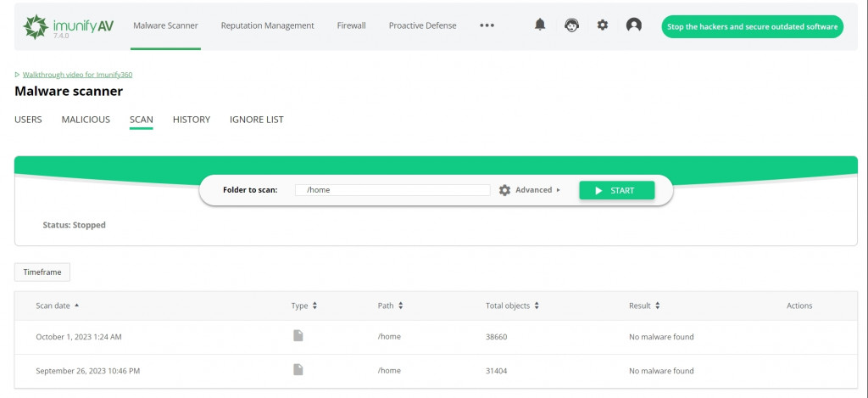The width and height of the screenshot is (868, 398).
Task: Click /home path in September 26 row
Action: pyautogui.click(x=389, y=370)
